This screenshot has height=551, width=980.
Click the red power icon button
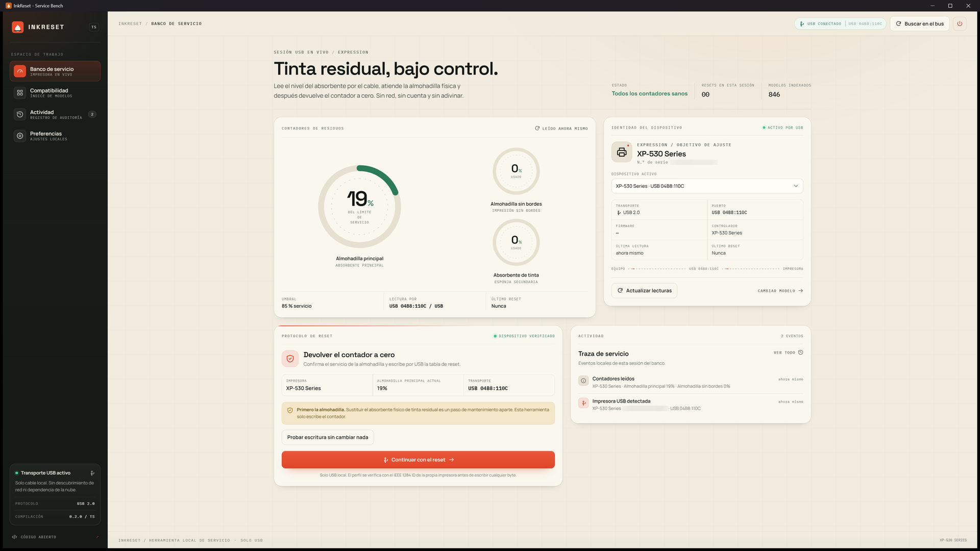960,23
